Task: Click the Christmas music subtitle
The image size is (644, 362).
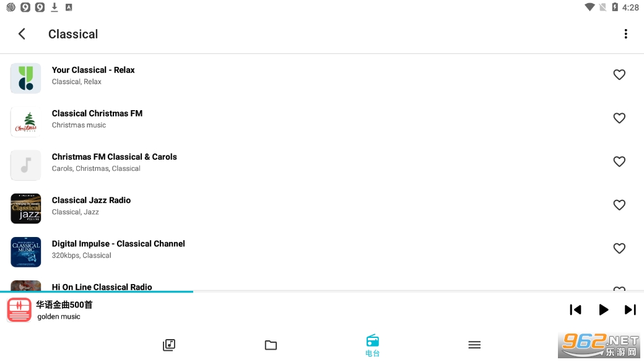Action: point(79,125)
